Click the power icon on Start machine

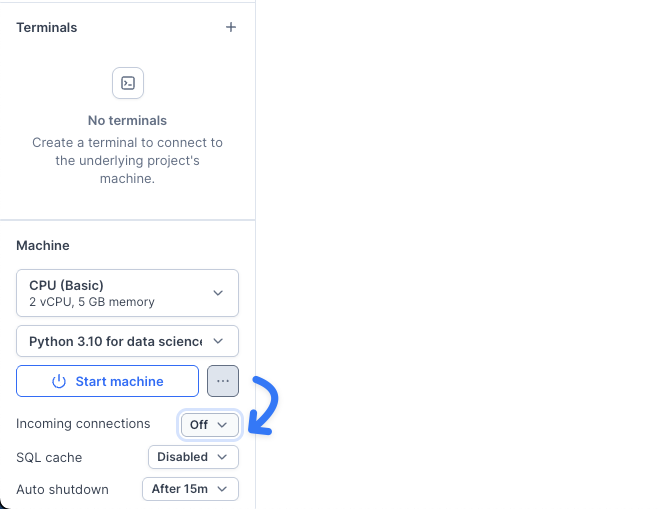coord(59,381)
